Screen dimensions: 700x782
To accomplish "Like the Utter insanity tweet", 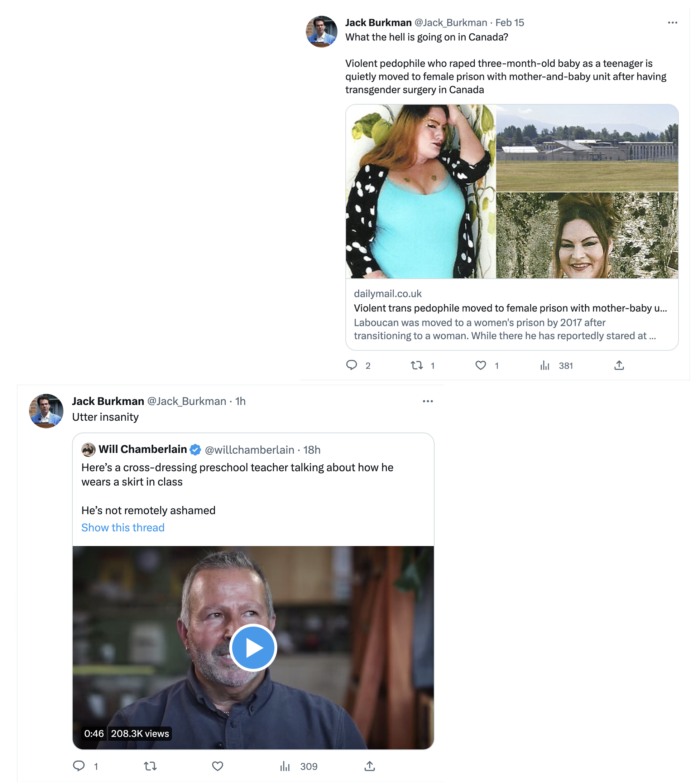I will 218,766.
